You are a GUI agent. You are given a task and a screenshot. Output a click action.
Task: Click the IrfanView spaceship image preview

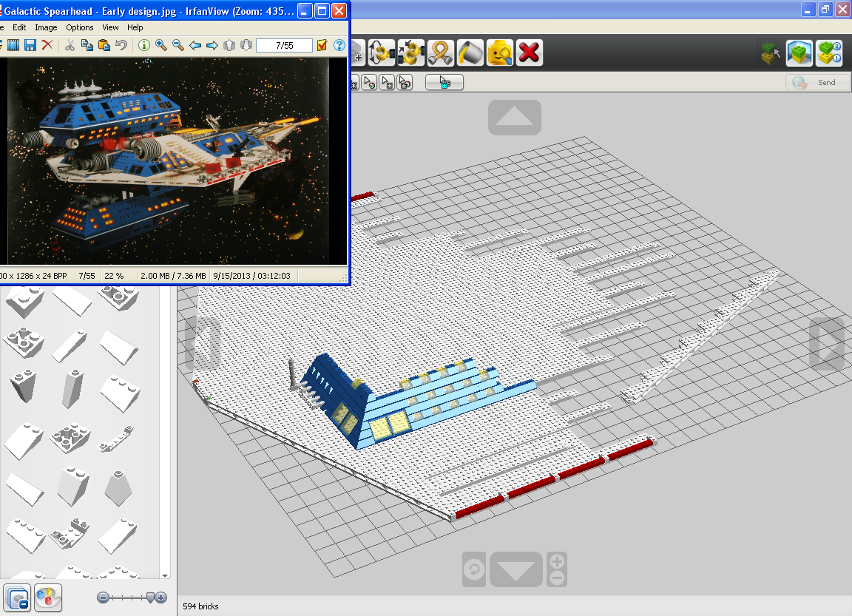(x=168, y=160)
